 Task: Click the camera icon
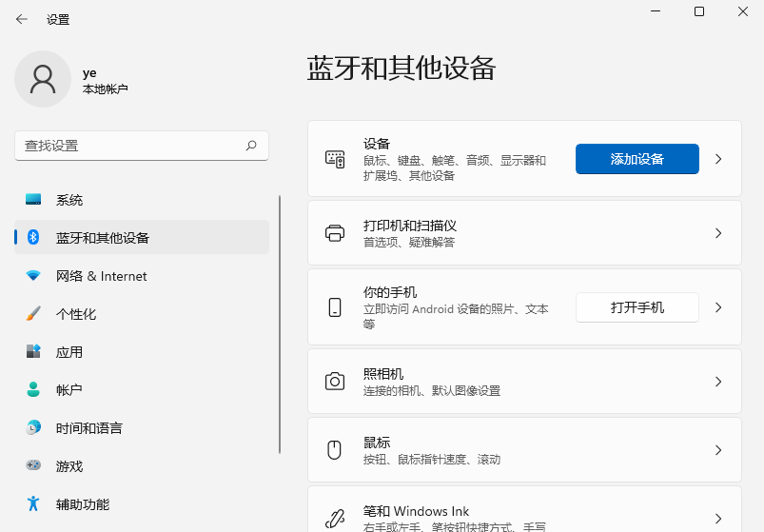click(x=335, y=382)
